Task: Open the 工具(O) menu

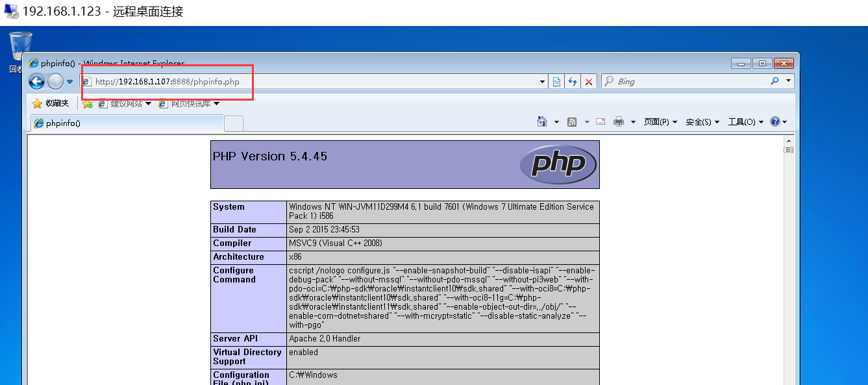Action: pos(745,121)
